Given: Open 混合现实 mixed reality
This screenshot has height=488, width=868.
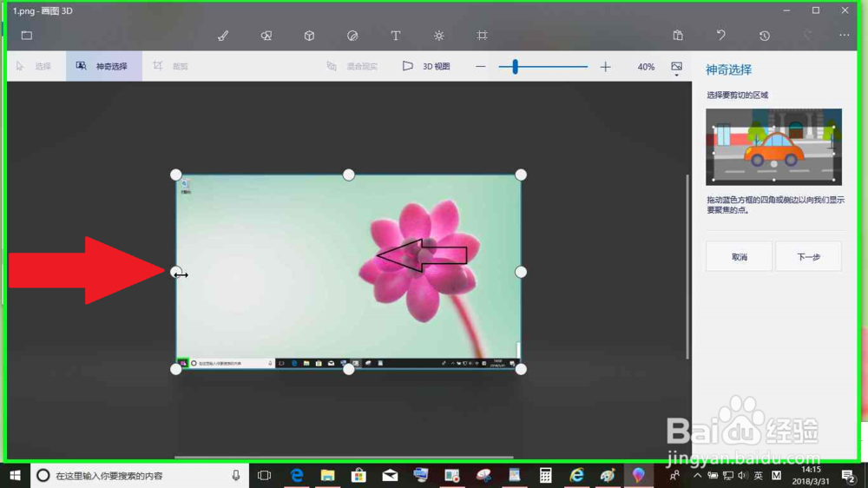Looking at the screenshot, I should coord(352,67).
